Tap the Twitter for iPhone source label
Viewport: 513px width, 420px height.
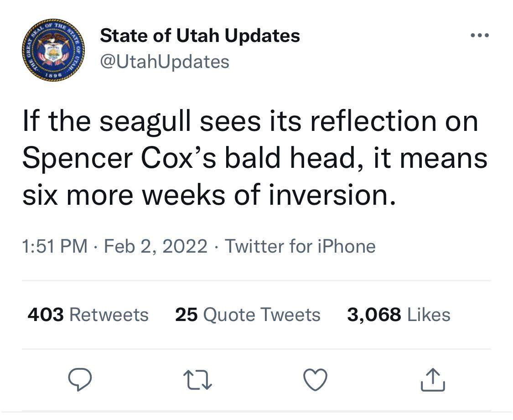[x=300, y=246]
